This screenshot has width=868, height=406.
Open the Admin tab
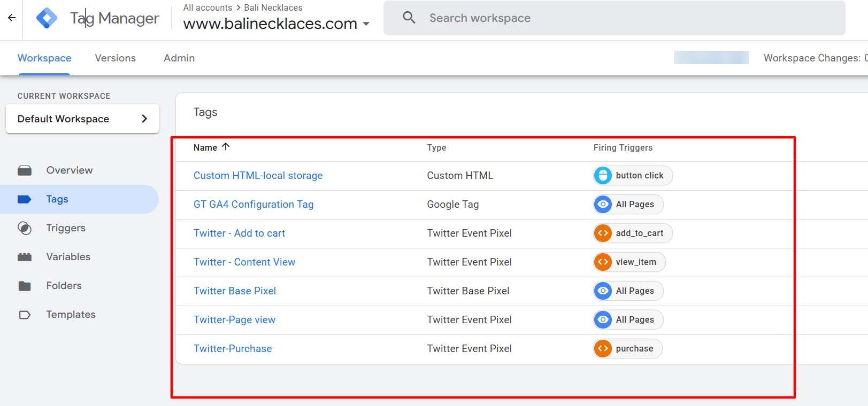179,58
